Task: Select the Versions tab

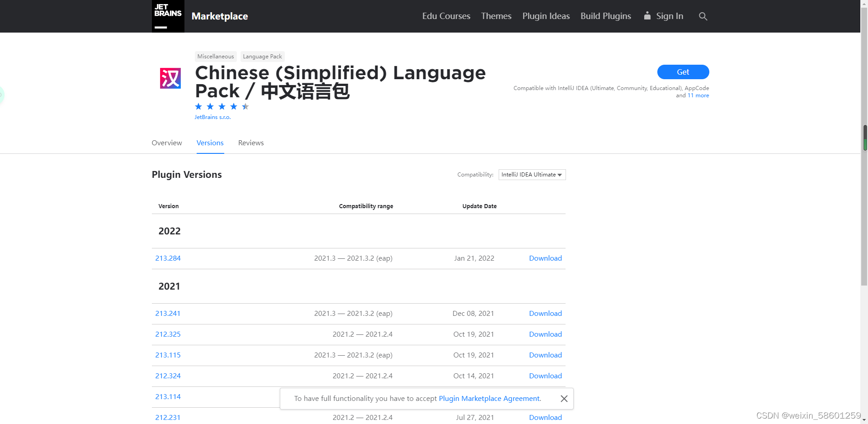Action: coord(210,143)
